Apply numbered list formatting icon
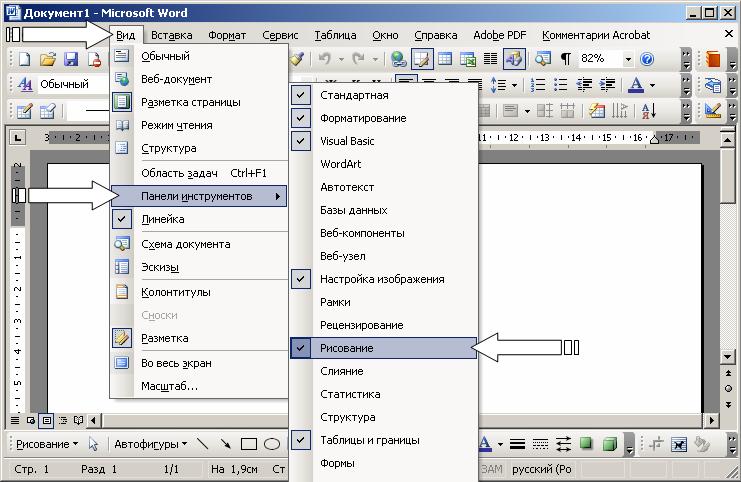This screenshot has width=741, height=482. click(538, 85)
